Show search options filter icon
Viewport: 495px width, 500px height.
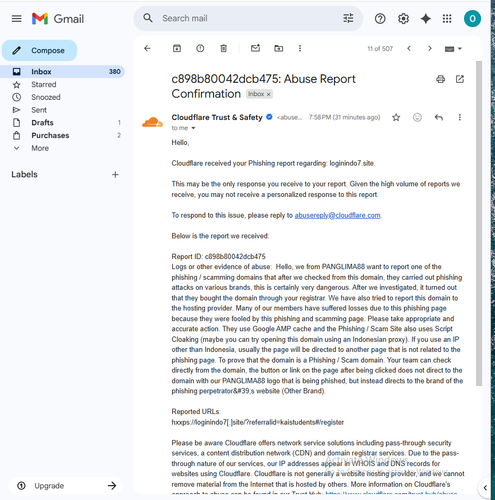pos(348,18)
